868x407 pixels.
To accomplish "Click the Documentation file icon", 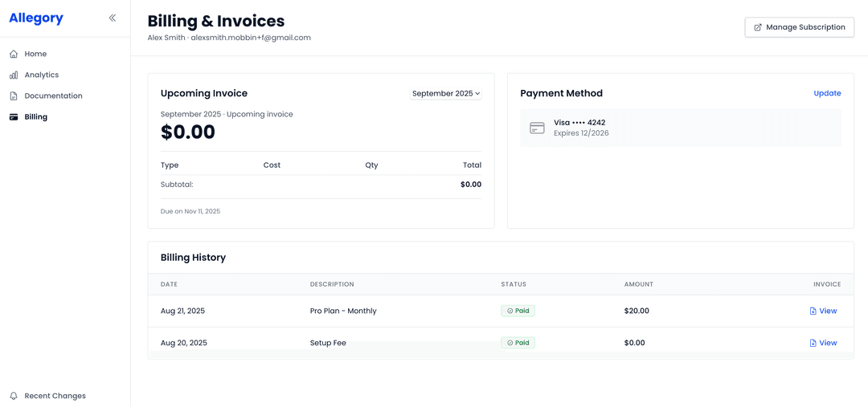I will click(x=14, y=96).
